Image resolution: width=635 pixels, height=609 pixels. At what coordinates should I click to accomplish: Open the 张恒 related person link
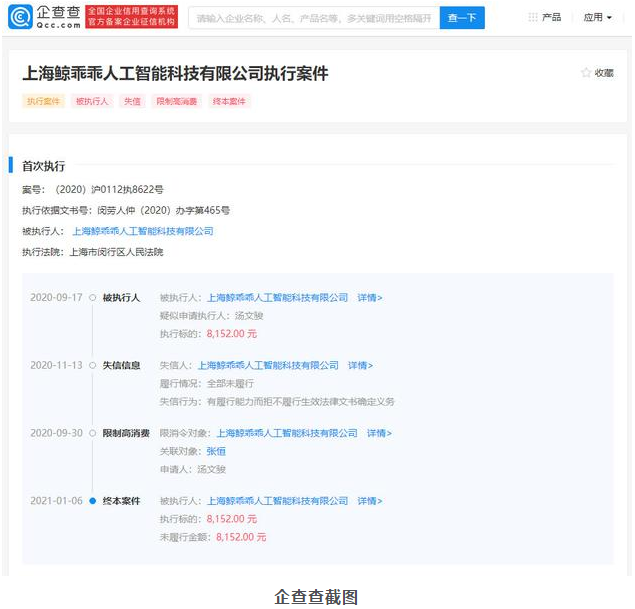(216, 451)
